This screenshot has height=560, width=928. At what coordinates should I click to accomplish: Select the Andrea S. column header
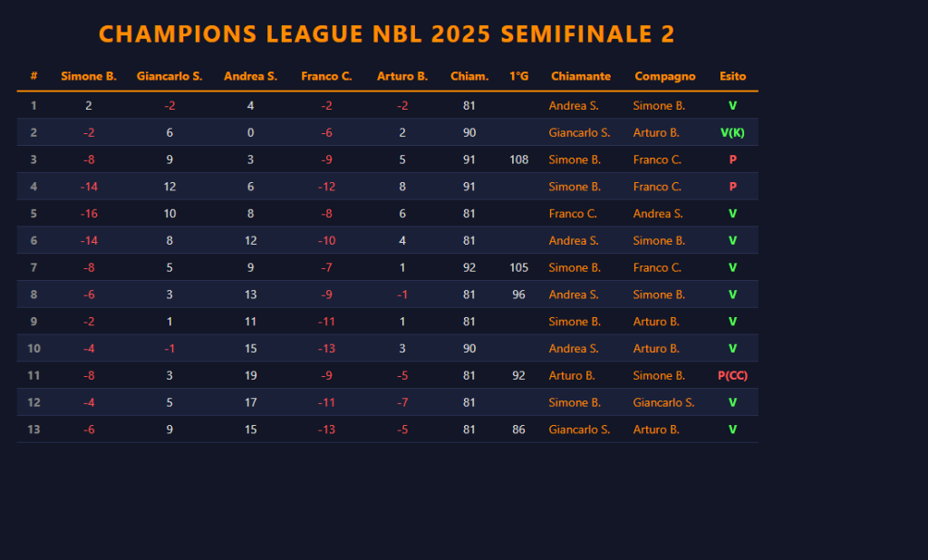point(250,76)
